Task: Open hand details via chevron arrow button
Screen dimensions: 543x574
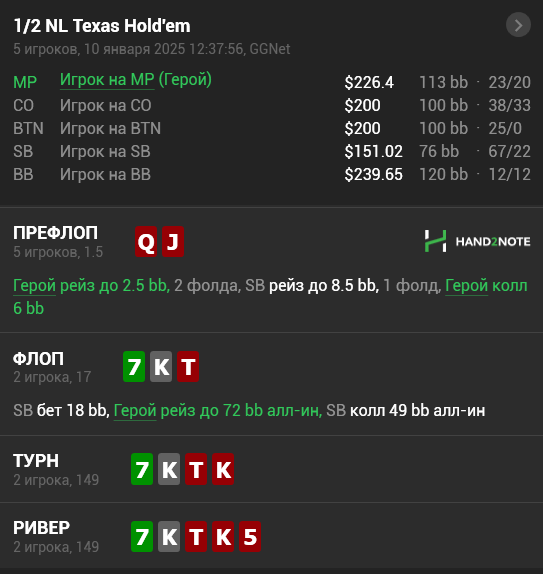Action: 518,25
